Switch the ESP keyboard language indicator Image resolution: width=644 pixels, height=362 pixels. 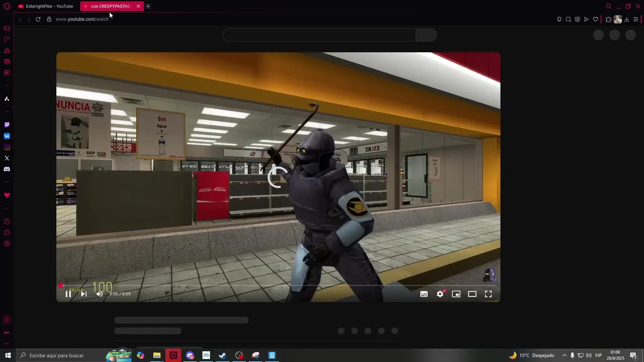click(599, 355)
